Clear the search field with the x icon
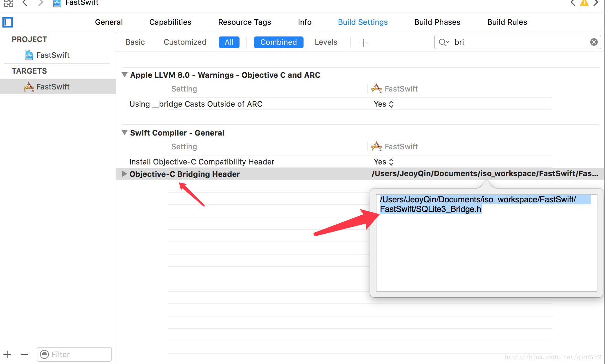The width and height of the screenshot is (605, 364). pyautogui.click(x=594, y=42)
